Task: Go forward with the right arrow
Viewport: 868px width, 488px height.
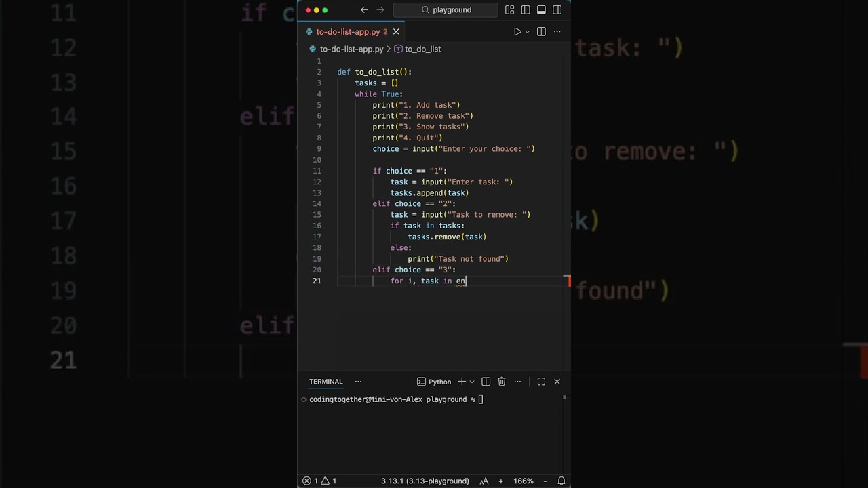Action: 380,10
